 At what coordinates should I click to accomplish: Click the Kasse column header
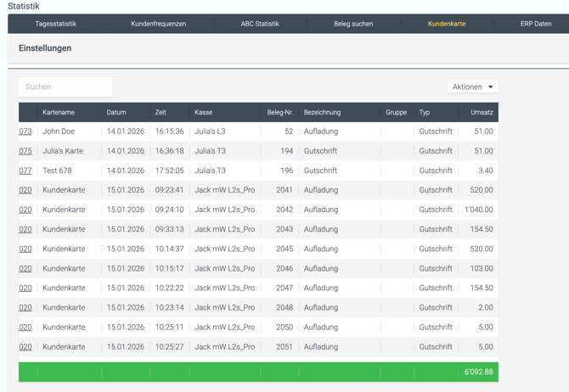pyautogui.click(x=204, y=112)
